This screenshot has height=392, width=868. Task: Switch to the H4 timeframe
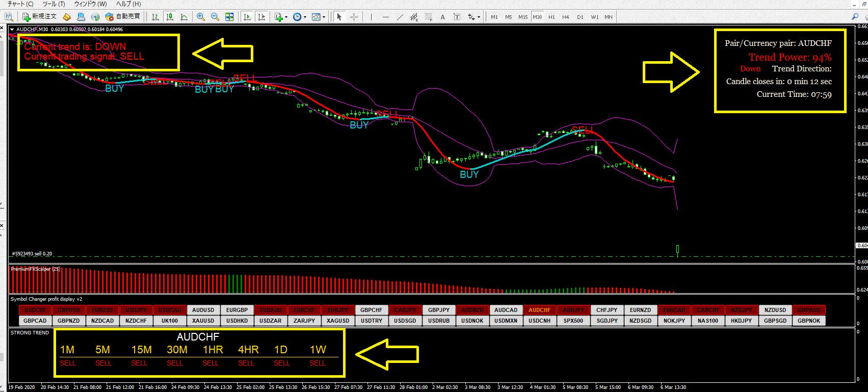coord(565,17)
